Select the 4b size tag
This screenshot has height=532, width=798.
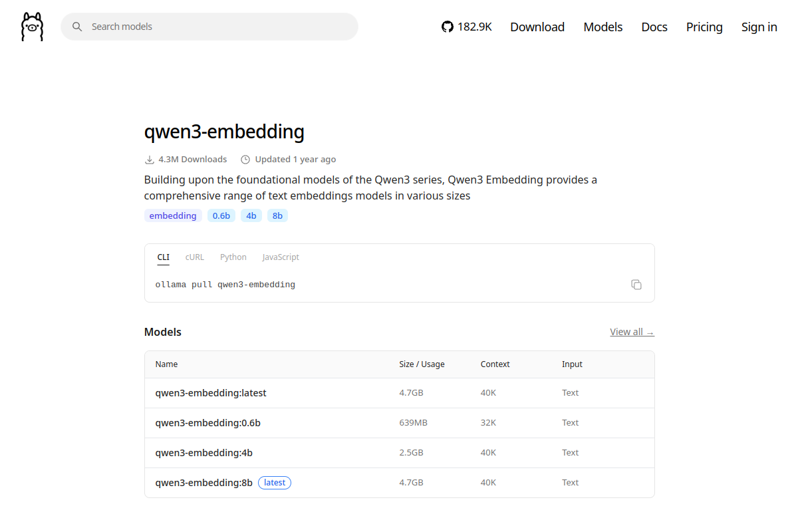click(x=251, y=215)
